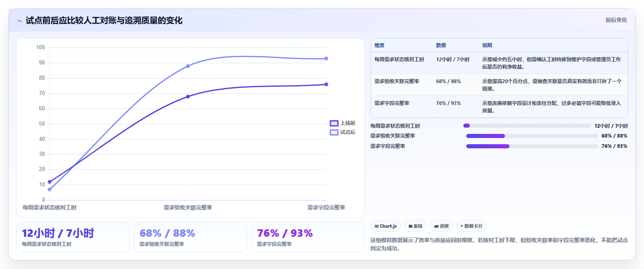Screen dimensions: 644x269
Task: Select the 表格 tag chip
Action: pyautogui.click(x=415, y=226)
